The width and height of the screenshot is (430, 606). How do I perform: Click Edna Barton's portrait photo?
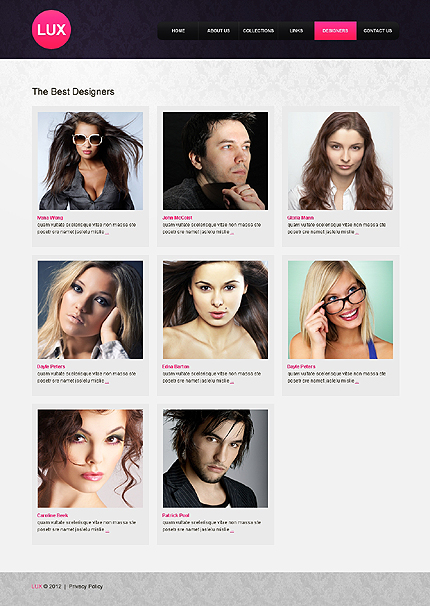pyautogui.click(x=215, y=310)
